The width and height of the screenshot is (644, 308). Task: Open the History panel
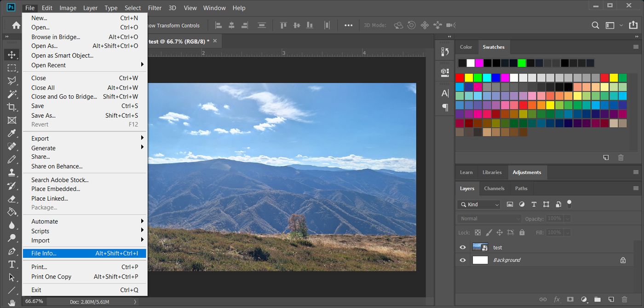click(444, 52)
